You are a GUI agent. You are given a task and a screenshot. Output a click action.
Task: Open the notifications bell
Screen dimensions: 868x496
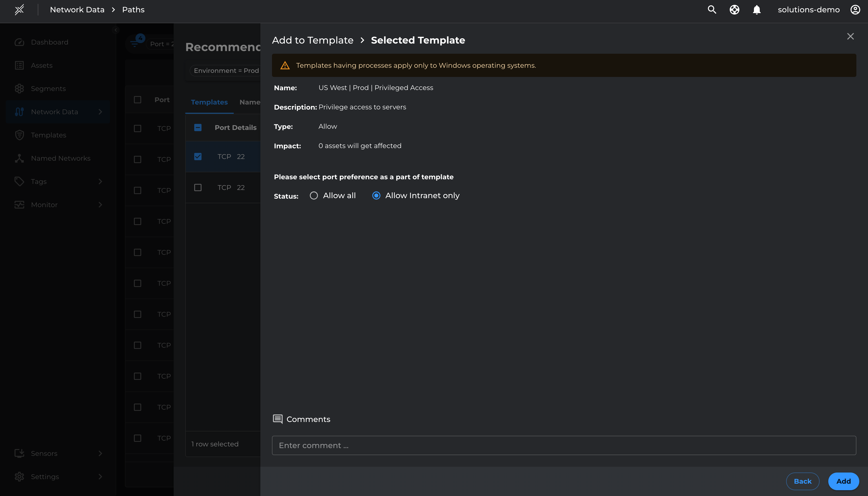[x=757, y=9]
